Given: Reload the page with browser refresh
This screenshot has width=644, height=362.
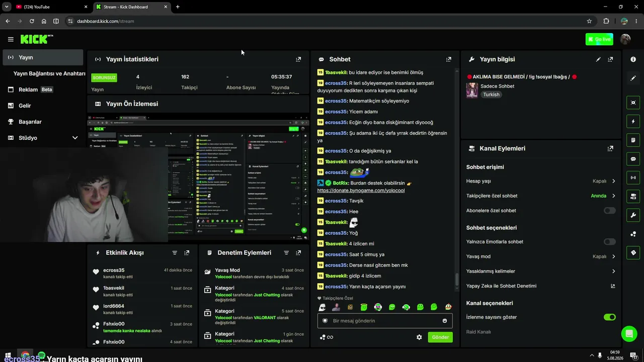Looking at the screenshot, I should pos(32,21).
